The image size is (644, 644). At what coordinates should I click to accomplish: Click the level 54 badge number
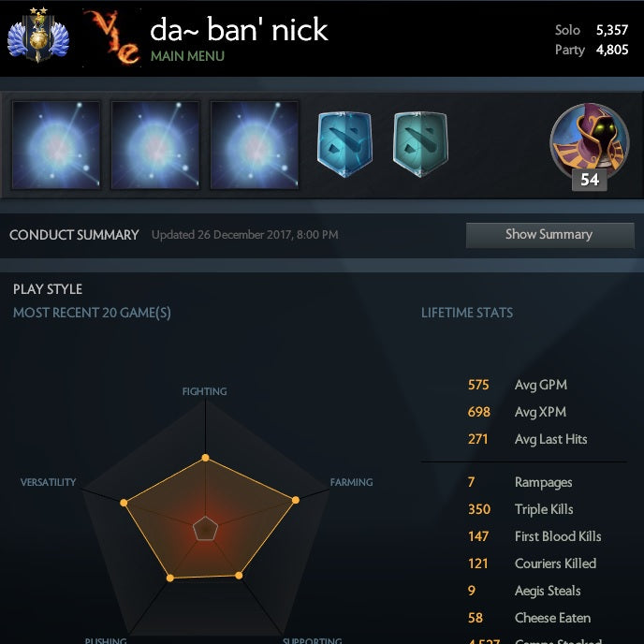coord(590,180)
